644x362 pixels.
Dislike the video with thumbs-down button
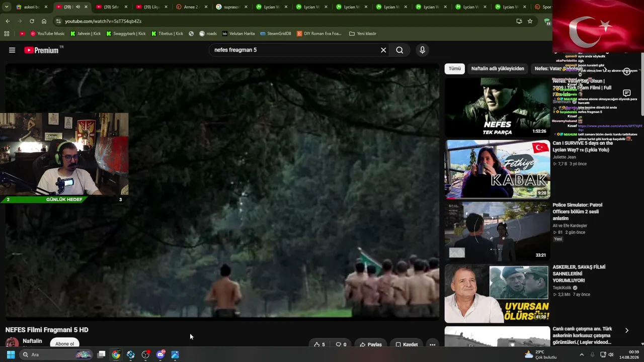(341, 344)
